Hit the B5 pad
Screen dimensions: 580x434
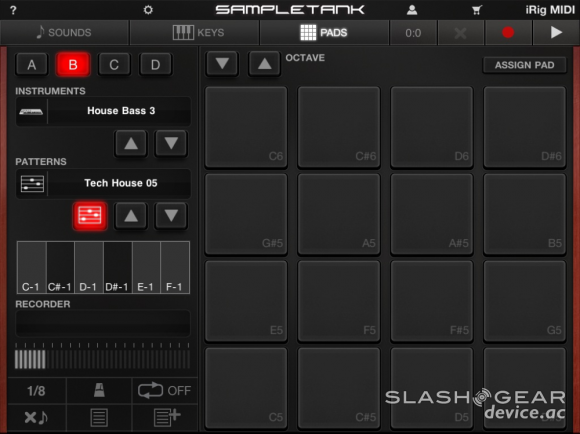pos(525,214)
